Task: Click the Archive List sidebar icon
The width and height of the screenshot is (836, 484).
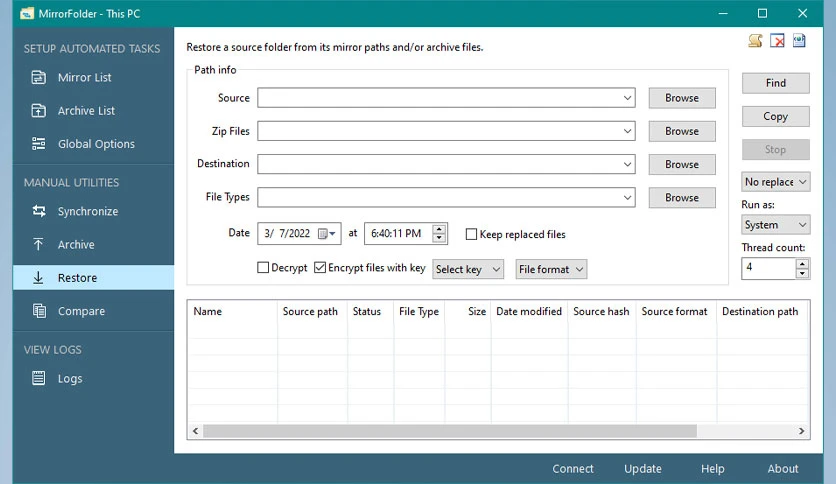Action: 38,110
